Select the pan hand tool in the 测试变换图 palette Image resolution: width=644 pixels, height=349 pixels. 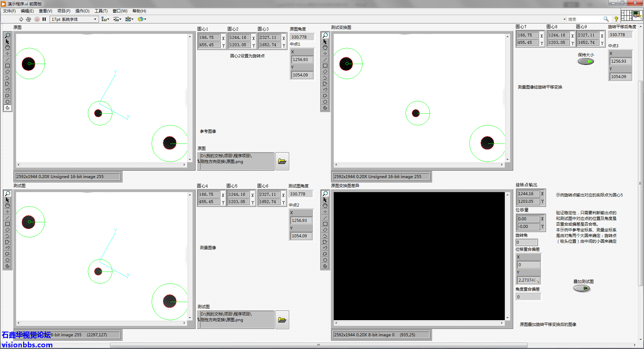pyautogui.click(x=325, y=48)
